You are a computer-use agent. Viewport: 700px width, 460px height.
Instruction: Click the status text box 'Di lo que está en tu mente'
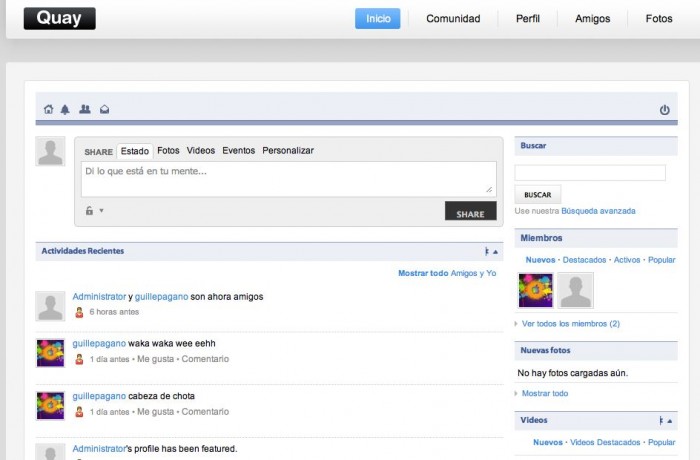289,179
